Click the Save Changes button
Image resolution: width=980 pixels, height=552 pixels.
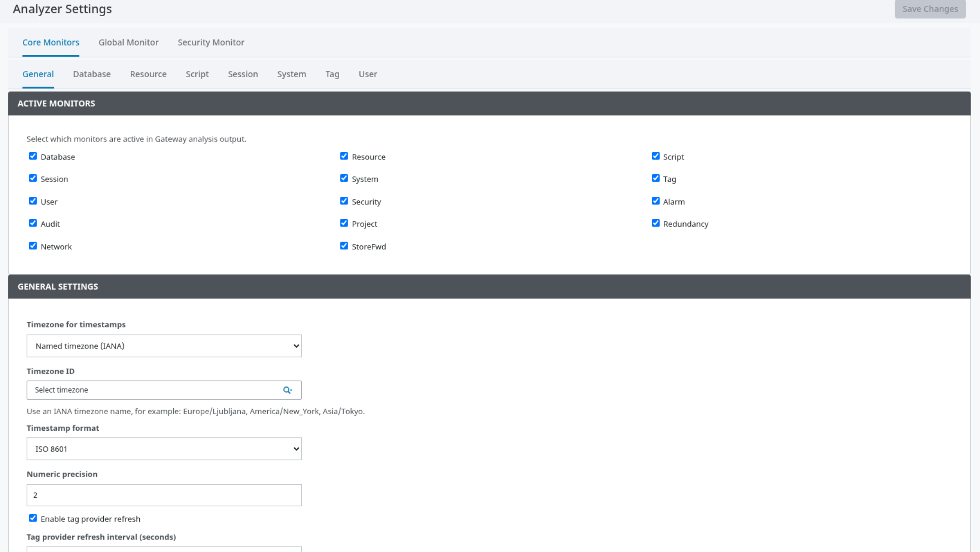[930, 9]
